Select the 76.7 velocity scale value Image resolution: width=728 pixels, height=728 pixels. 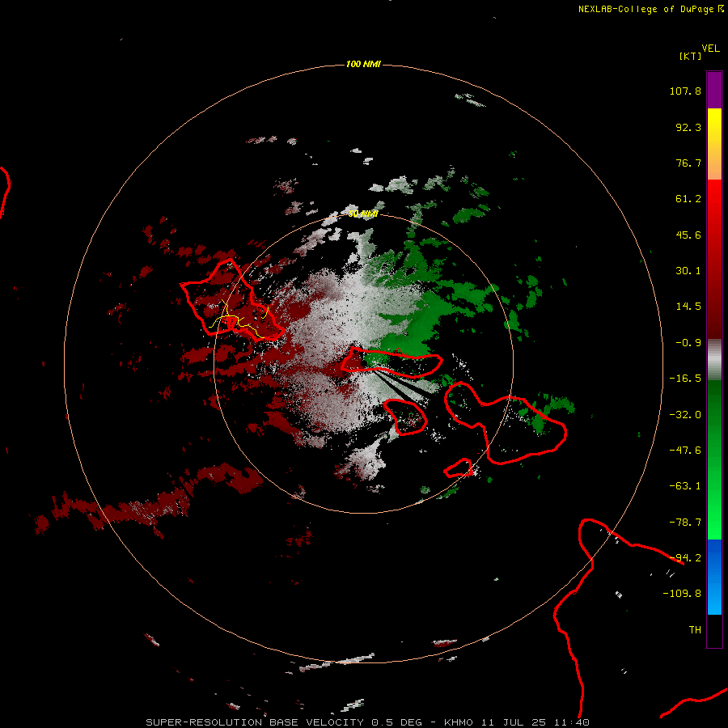pos(688,163)
